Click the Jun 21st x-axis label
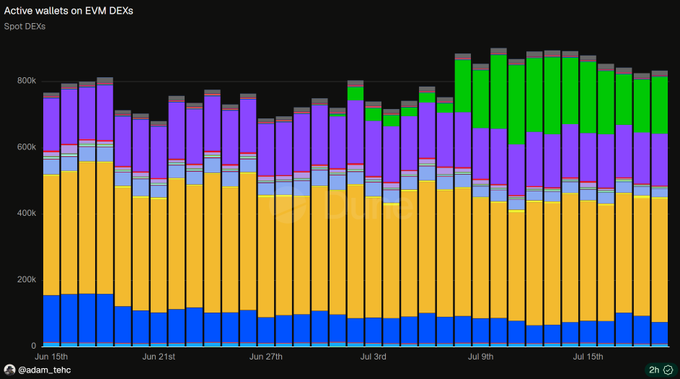Image resolution: width=680 pixels, height=379 pixels. (159, 357)
